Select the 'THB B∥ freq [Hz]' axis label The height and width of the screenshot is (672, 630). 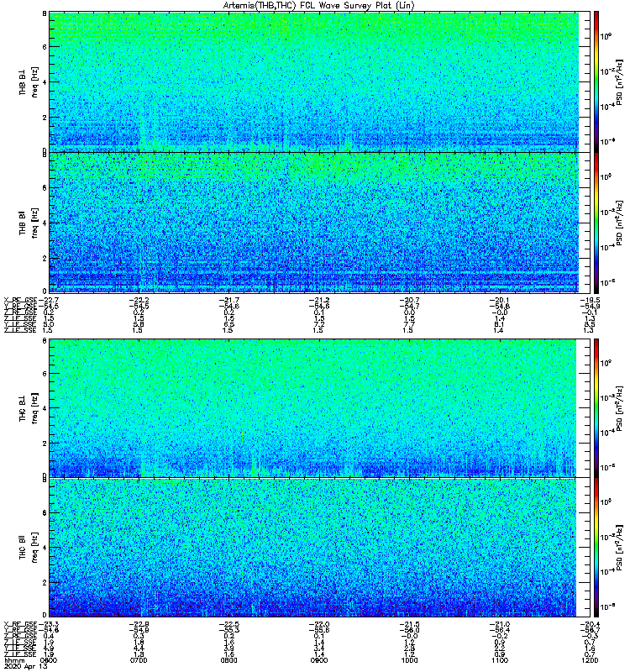coord(29,223)
